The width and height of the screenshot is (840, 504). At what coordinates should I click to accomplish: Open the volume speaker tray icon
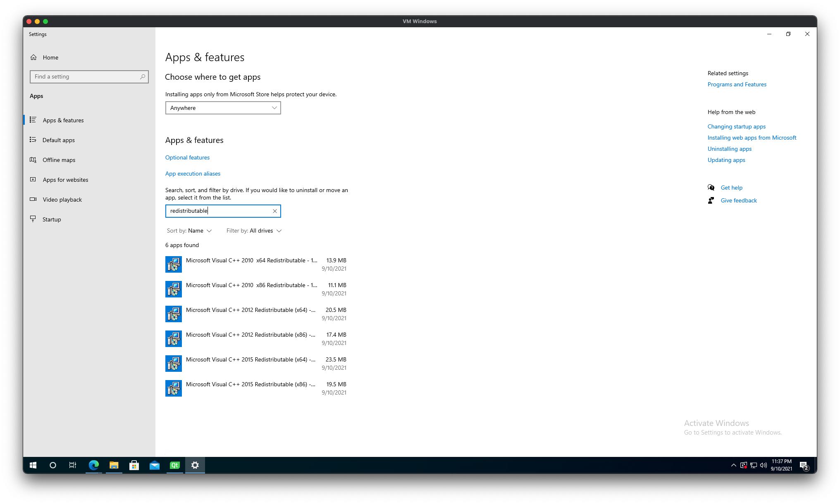pyautogui.click(x=764, y=465)
